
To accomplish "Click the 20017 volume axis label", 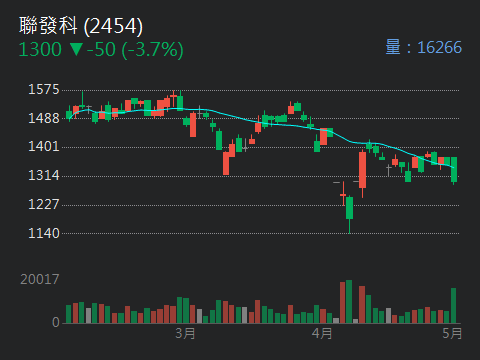I will (x=40, y=279).
